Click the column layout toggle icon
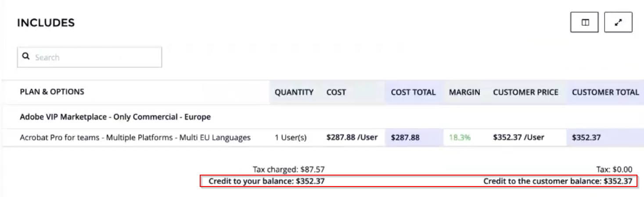 [x=584, y=23]
